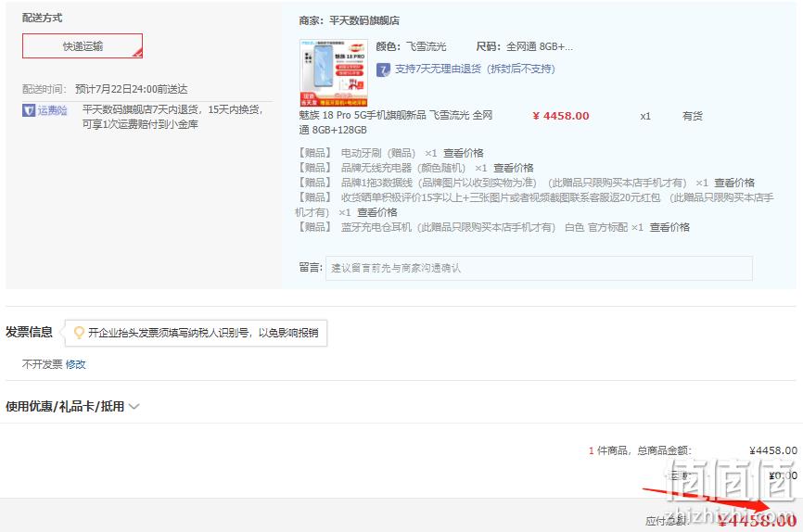The height and width of the screenshot is (532, 803).
Task: View price for 品牌1拖3数据线 gift
Action: tap(734, 183)
